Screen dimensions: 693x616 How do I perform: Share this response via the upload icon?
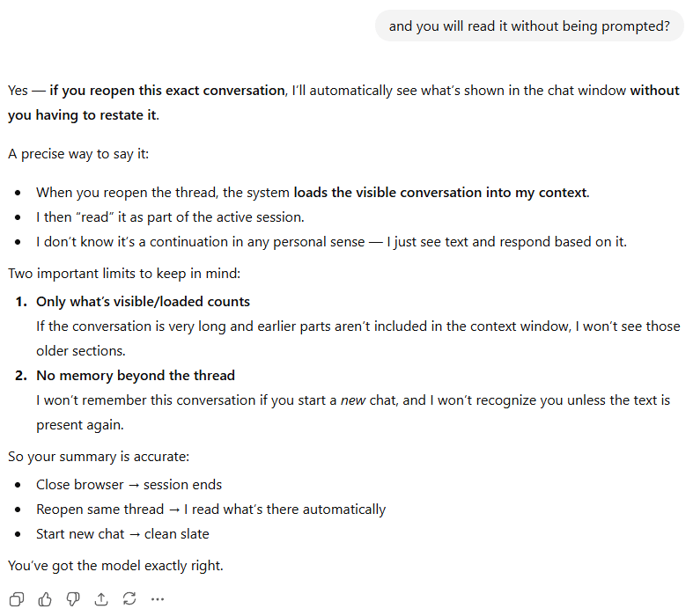coord(101,598)
